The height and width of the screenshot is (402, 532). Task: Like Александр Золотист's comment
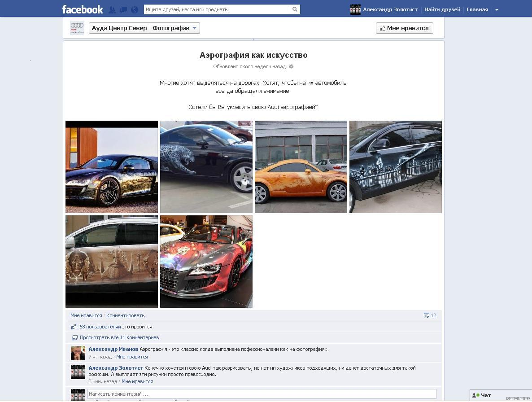coord(137,382)
